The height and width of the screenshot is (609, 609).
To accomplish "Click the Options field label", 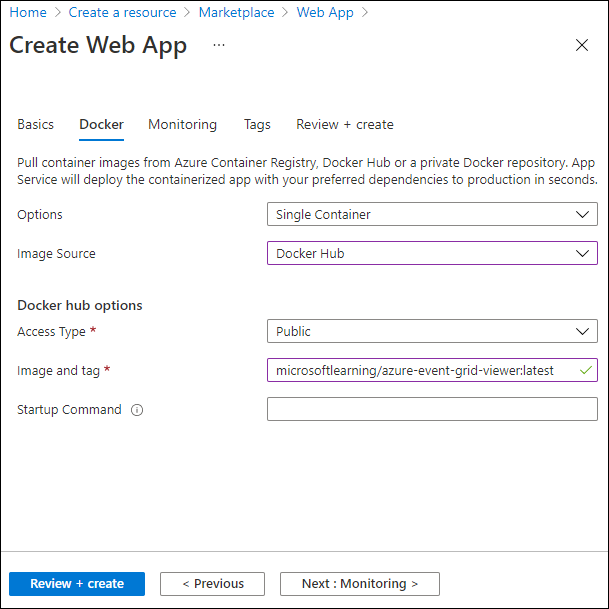I will click(40, 214).
